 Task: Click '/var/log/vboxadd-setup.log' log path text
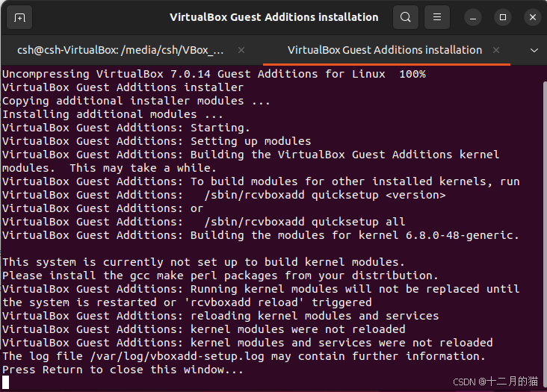pos(177,356)
